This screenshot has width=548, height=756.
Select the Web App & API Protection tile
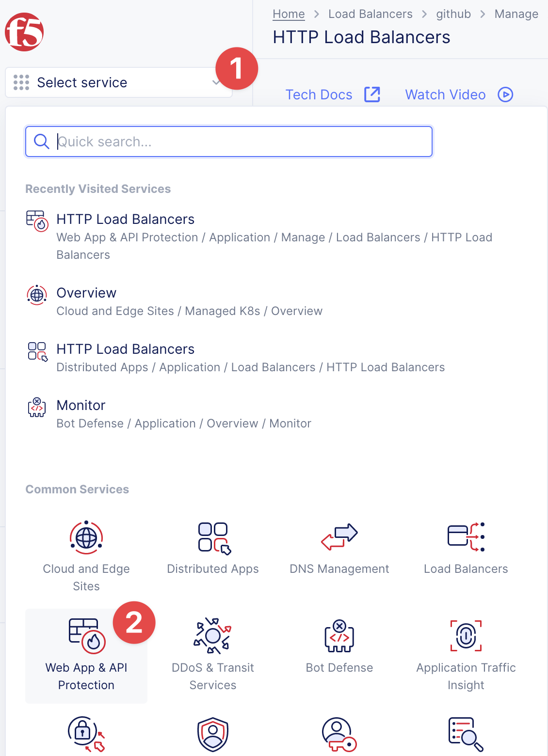pos(86,655)
